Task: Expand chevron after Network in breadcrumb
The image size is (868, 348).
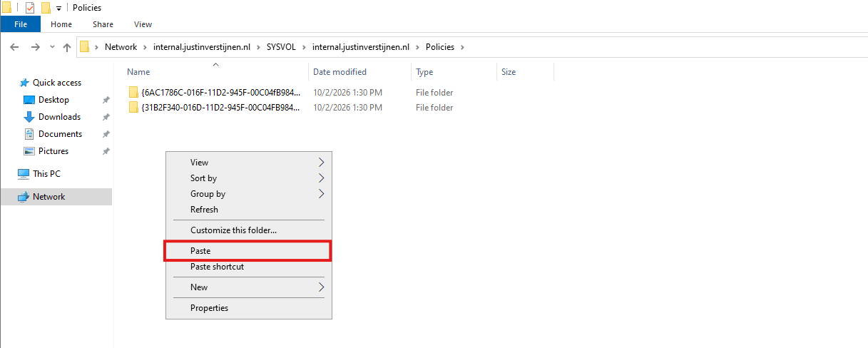Action: 145,47
